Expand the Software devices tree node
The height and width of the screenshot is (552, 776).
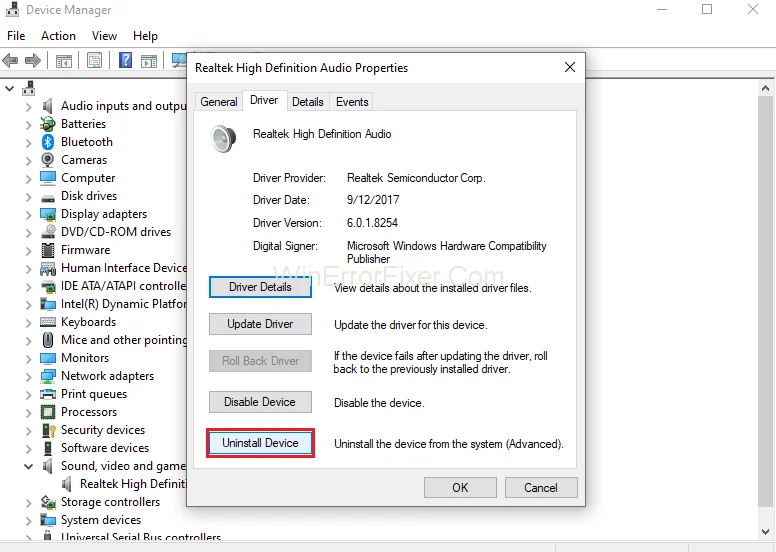pyautogui.click(x=28, y=449)
